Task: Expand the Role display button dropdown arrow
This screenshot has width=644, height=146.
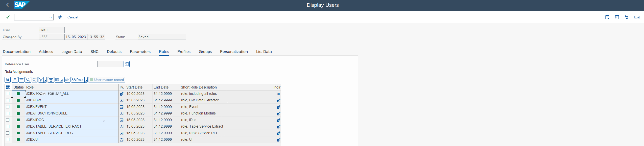Action: [x=86, y=80]
